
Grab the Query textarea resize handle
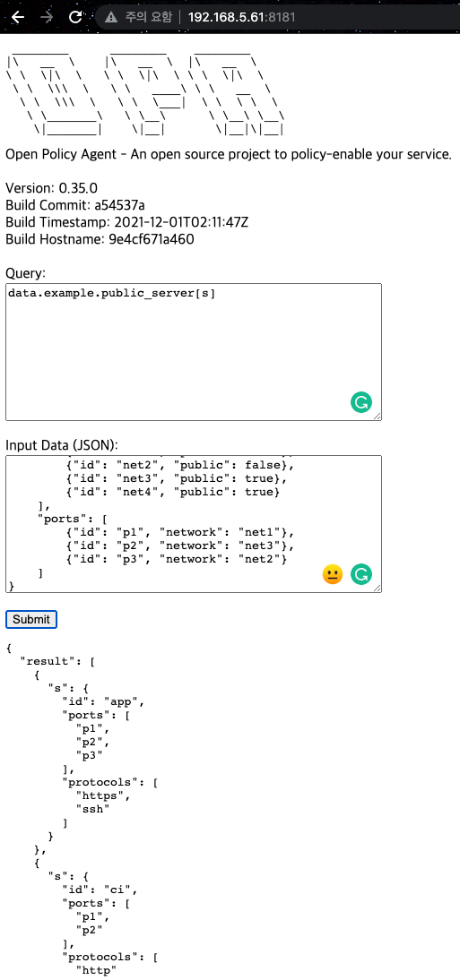pos(378,417)
